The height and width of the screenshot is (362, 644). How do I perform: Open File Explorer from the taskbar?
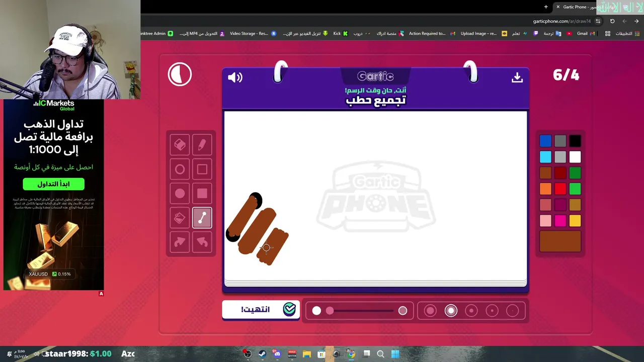[306, 354]
